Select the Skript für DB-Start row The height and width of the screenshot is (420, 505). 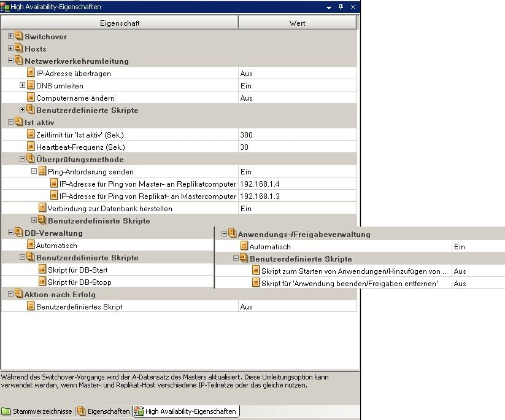(x=108, y=270)
